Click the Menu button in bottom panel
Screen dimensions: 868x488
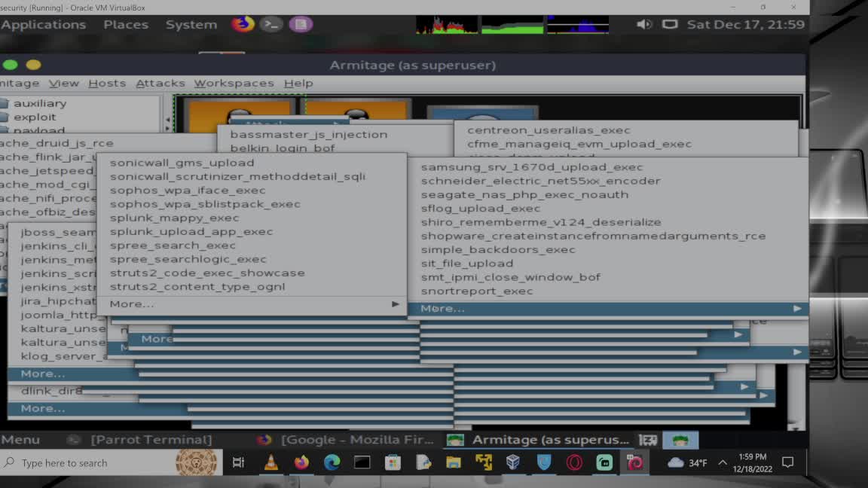tap(20, 440)
